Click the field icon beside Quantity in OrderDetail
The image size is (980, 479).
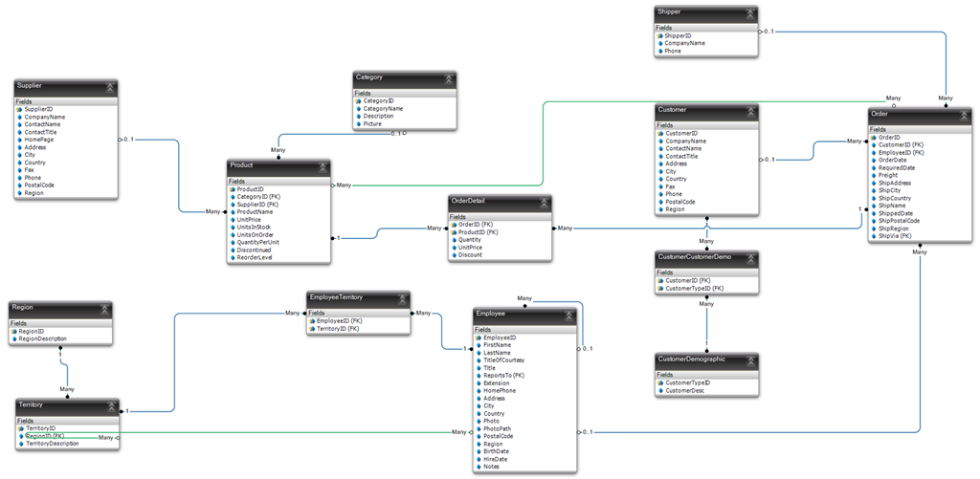pos(454,240)
